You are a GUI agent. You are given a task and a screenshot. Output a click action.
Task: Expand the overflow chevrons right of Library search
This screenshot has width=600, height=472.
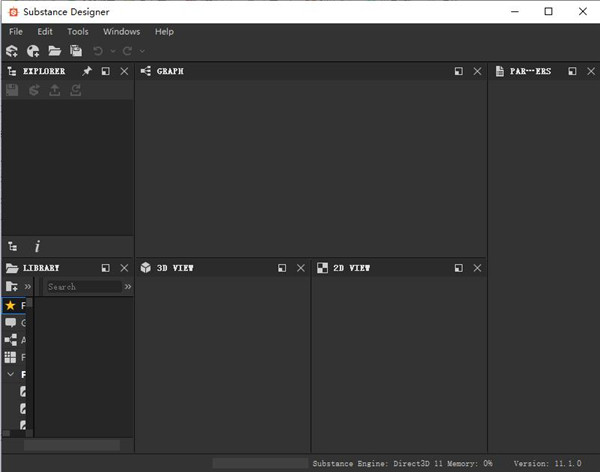click(128, 287)
